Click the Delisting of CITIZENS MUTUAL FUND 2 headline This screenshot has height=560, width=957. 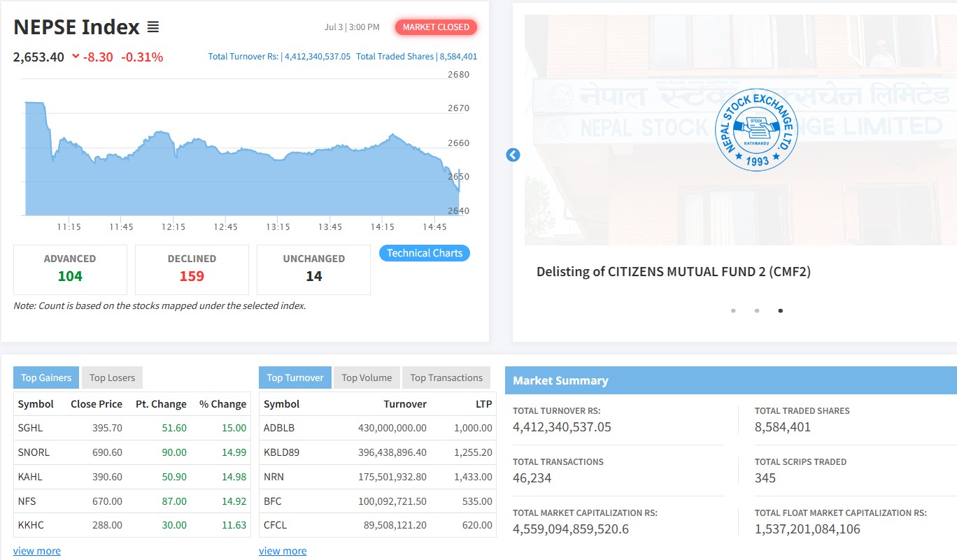click(674, 271)
